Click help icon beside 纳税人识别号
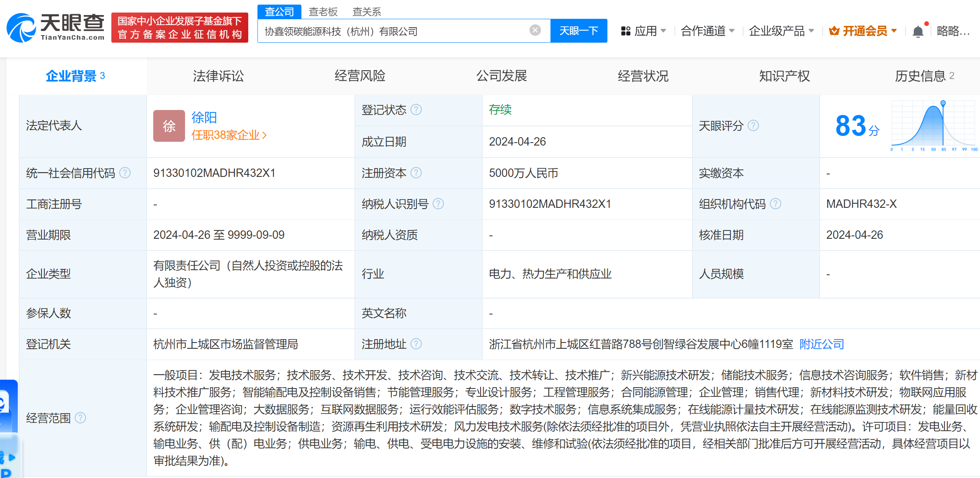980x478 pixels. (438, 204)
